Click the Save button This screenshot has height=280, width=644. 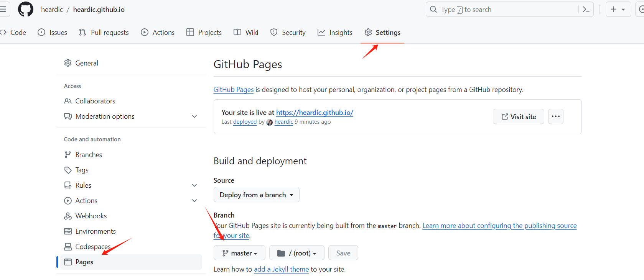(x=343, y=253)
